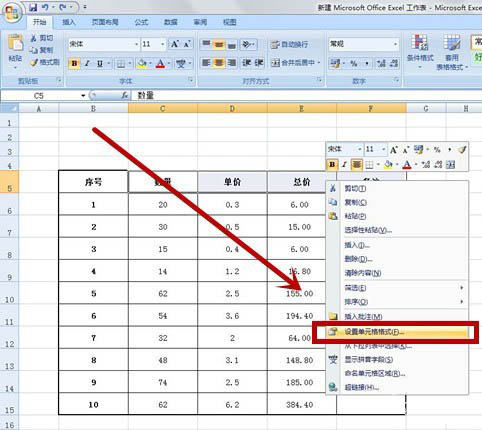Toggle Wrap Text (自动换行) in ribbon
482x430 pixels.
pos(290,44)
